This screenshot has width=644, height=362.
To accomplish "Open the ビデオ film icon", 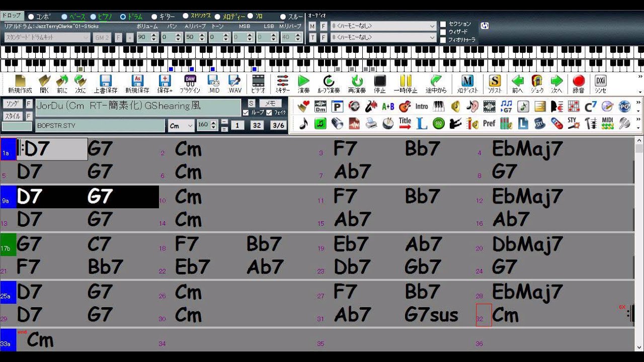I will [258, 84].
